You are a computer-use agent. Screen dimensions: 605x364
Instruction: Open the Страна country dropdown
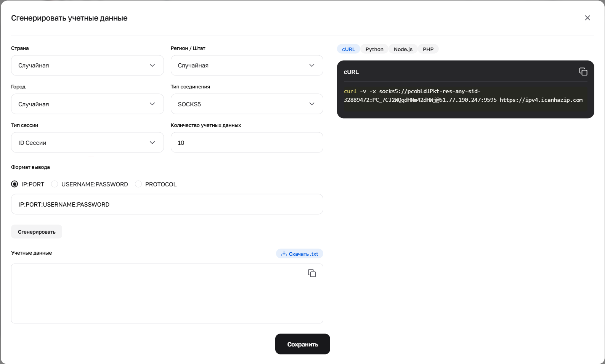tap(87, 66)
